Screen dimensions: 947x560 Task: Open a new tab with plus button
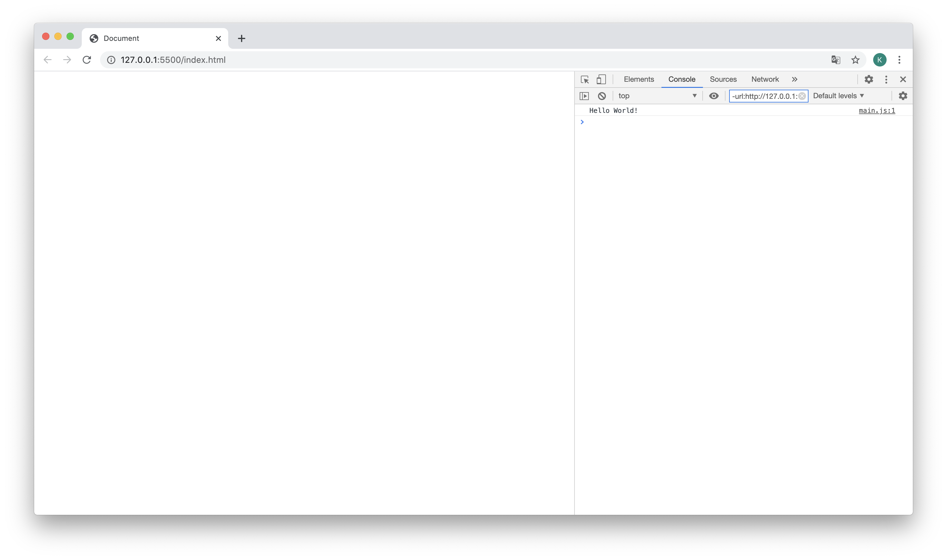242,38
